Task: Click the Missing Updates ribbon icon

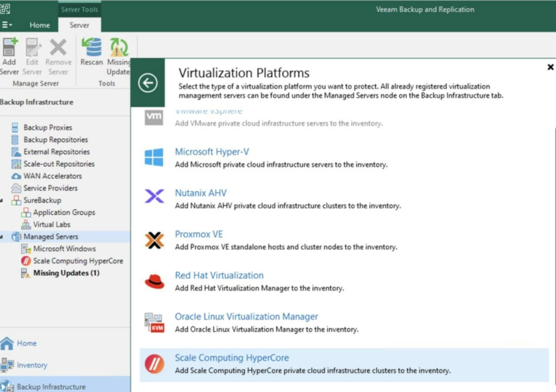Action: pos(119,47)
